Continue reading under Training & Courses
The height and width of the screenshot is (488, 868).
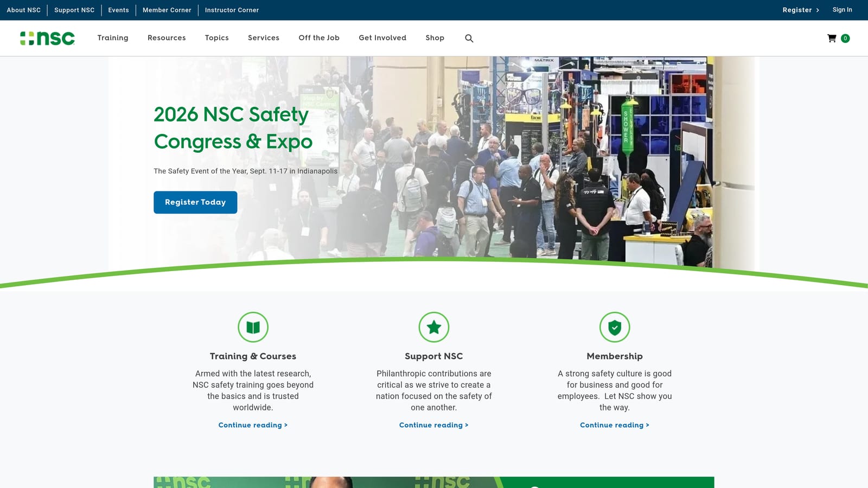pos(253,425)
